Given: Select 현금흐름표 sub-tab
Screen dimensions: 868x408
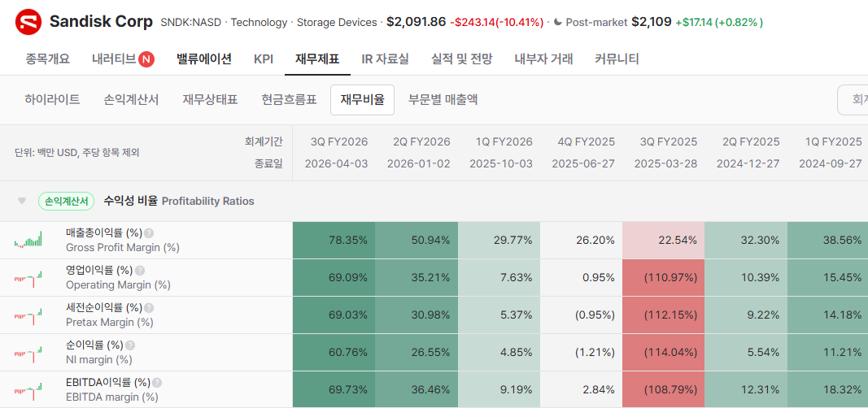Looking at the screenshot, I should 289,99.
